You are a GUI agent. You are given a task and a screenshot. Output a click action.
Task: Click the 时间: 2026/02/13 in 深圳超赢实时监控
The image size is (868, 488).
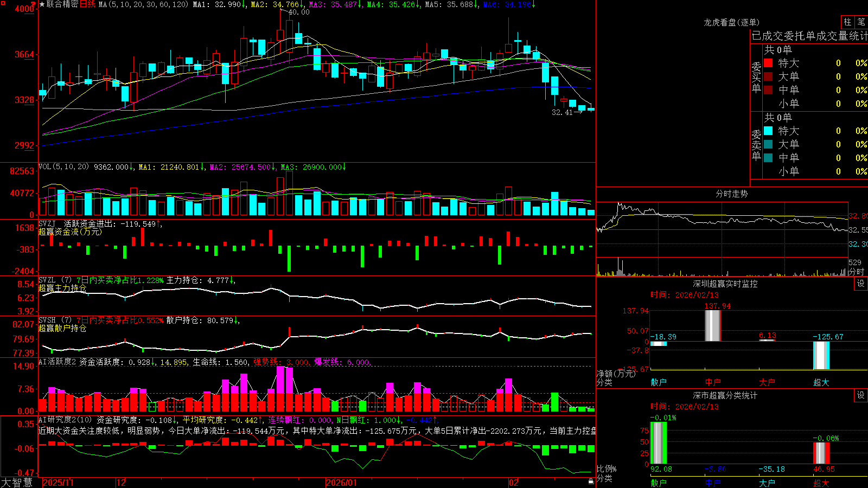click(685, 295)
